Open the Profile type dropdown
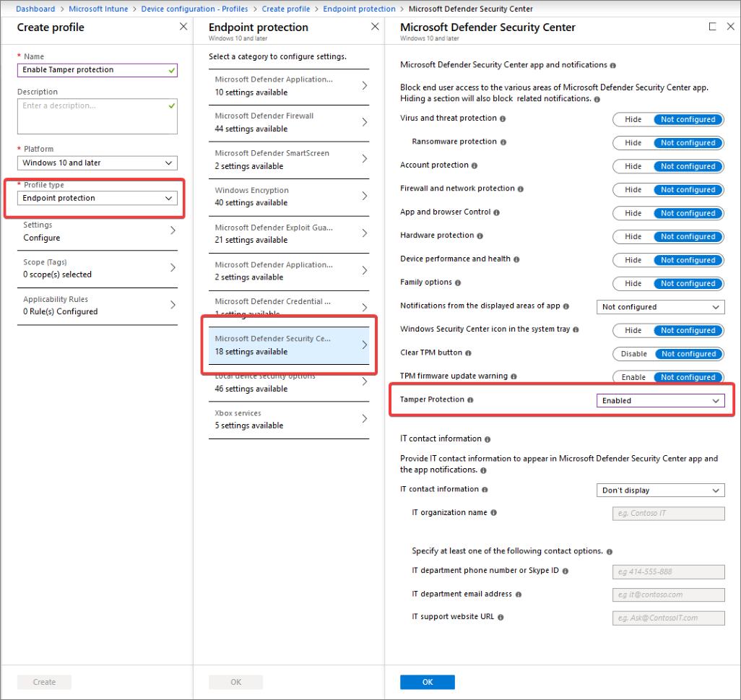 tap(97, 198)
